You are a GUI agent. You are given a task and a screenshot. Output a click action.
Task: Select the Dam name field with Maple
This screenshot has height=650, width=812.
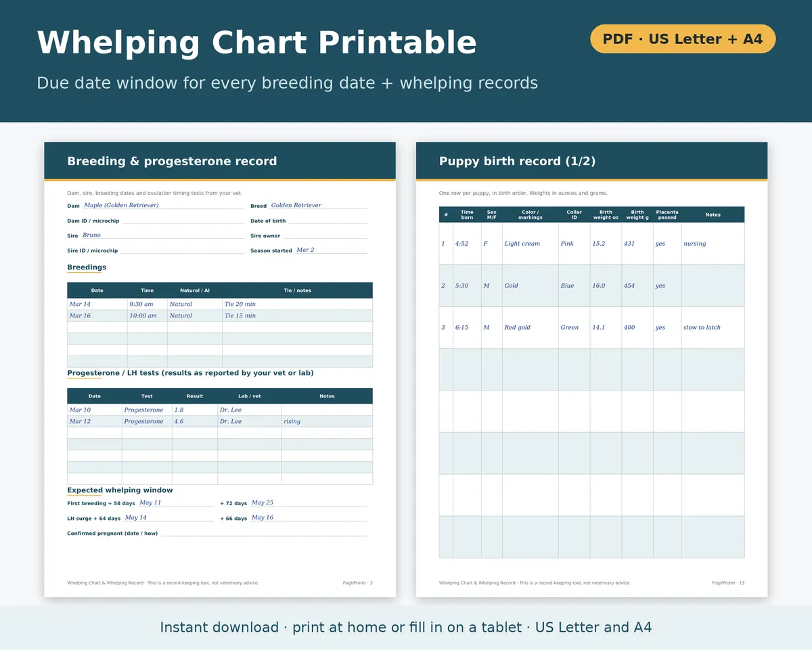pos(163,205)
